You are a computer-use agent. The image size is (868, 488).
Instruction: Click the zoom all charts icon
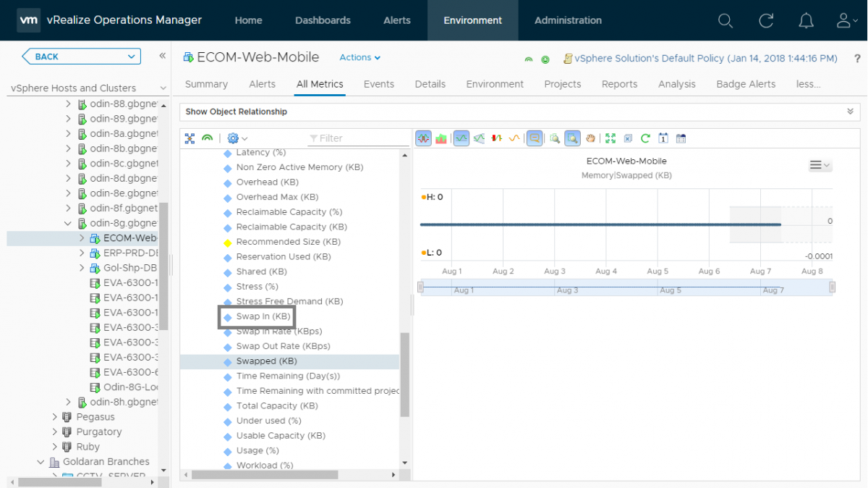coord(555,138)
